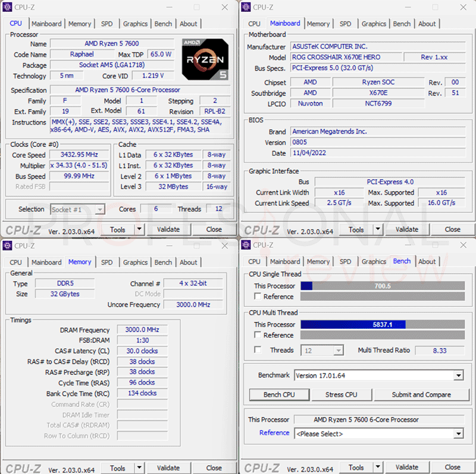This screenshot has height=474, width=476.
Task: Open the About tab in the CPU window
Action: (188, 24)
